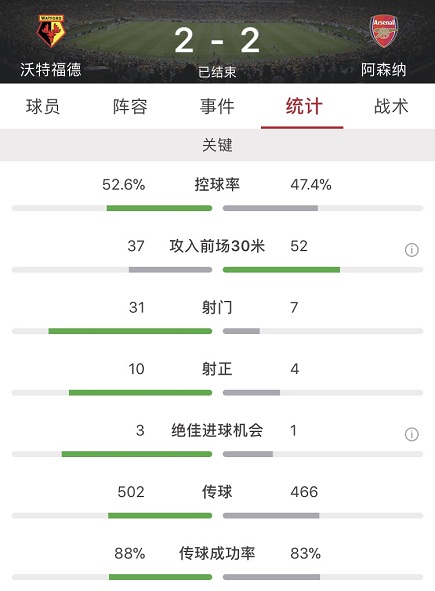Tap Arsenal's green 攻入前场30米 bar
The image size is (435, 591).
click(281, 269)
